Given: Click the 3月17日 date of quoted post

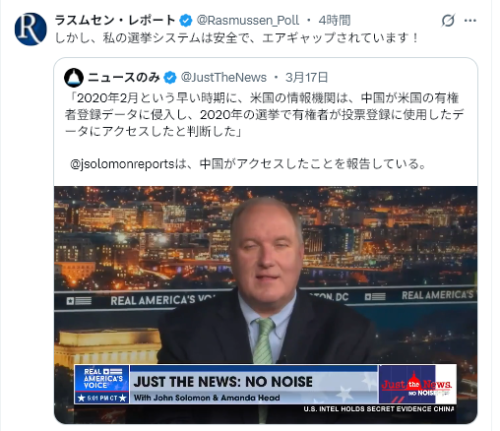Looking at the screenshot, I should (x=307, y=78).
